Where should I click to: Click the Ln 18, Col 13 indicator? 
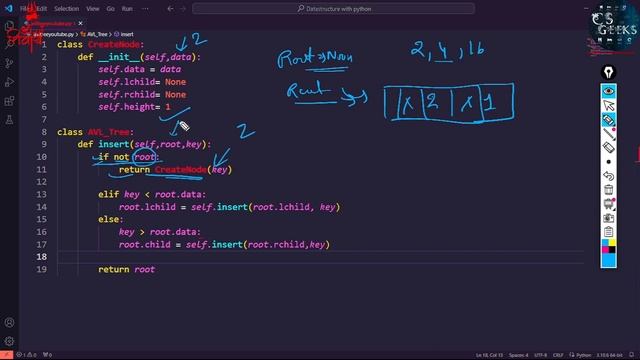[489, 355]
